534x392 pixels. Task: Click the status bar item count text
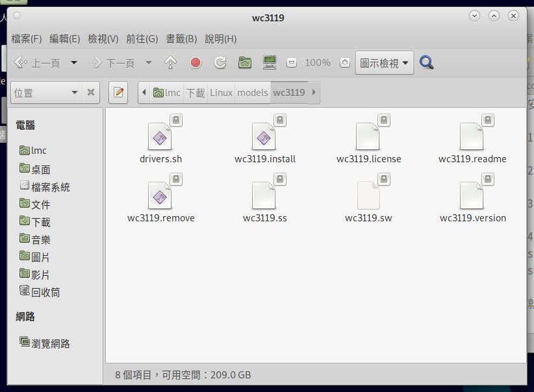point(183,374)
